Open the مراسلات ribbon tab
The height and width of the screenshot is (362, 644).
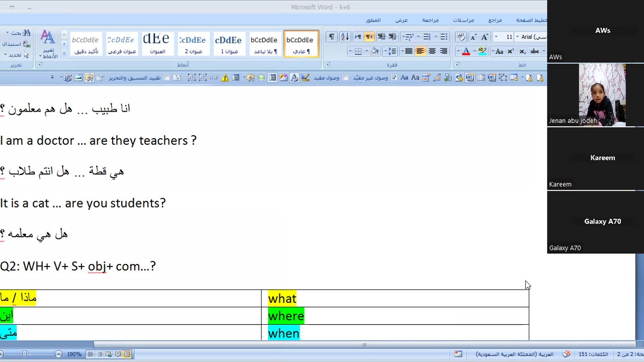(x=463, y=20)
